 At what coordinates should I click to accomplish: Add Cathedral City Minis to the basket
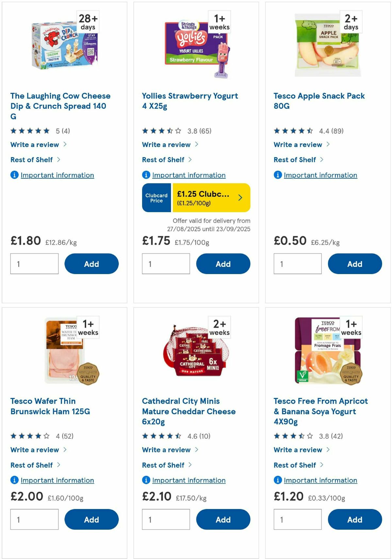click(x=223, y=519)
